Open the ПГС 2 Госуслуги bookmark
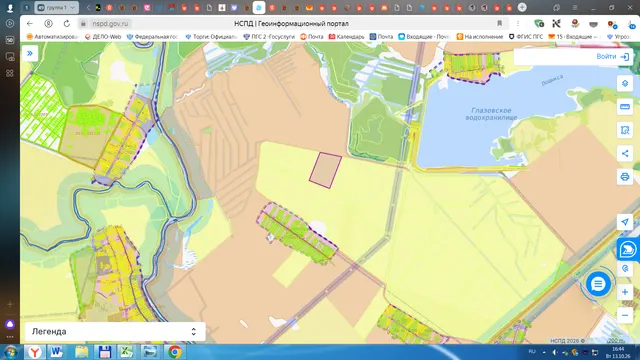The height and width of the screenshot is (360, 640). [269, 36]
